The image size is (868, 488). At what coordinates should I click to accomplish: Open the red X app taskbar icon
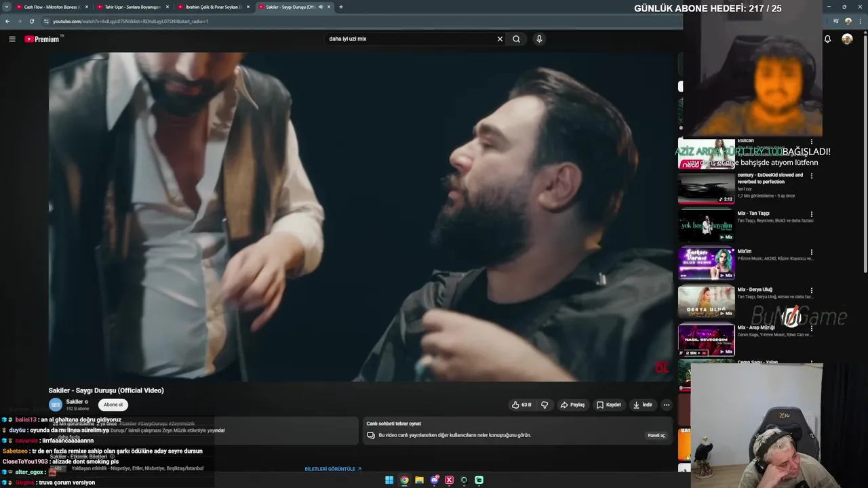click(449, 480)
